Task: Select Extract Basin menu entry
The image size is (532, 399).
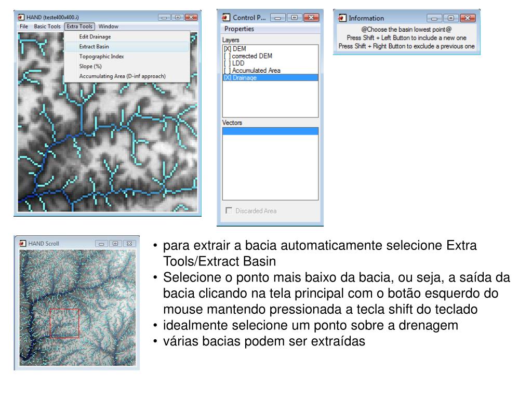Action: (x=127, y=46)
